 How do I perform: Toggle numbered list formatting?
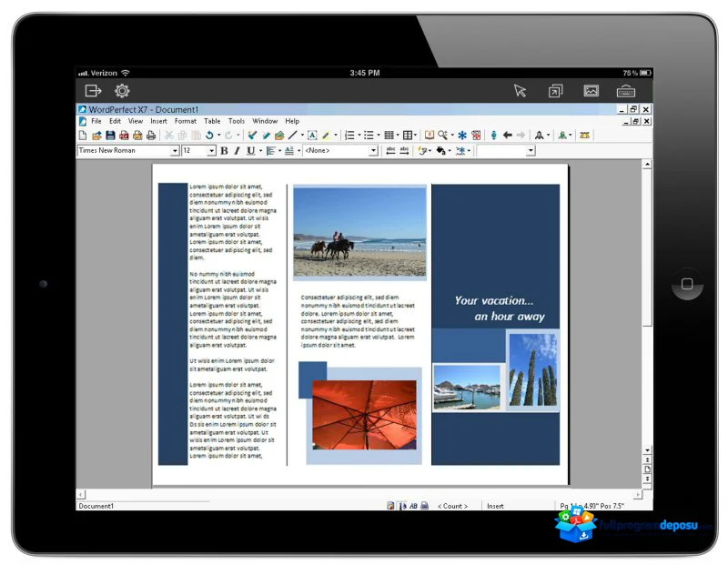click(349, 135)
